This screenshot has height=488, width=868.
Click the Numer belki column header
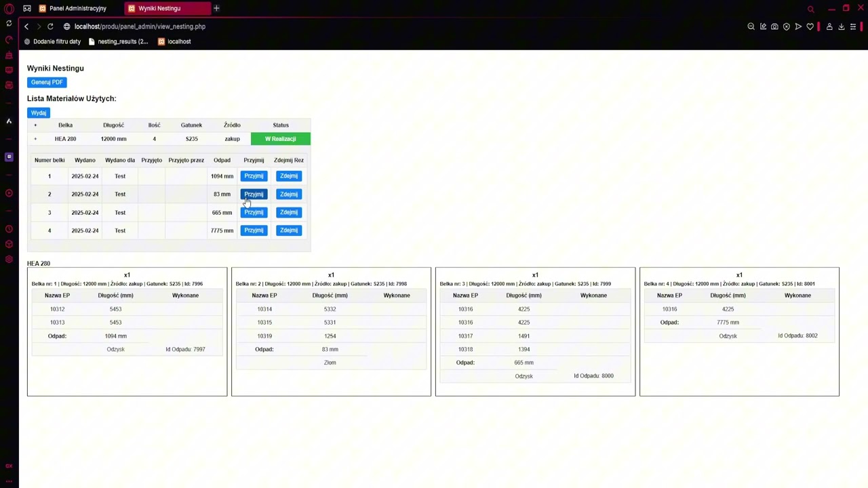(x=50, y=160)
